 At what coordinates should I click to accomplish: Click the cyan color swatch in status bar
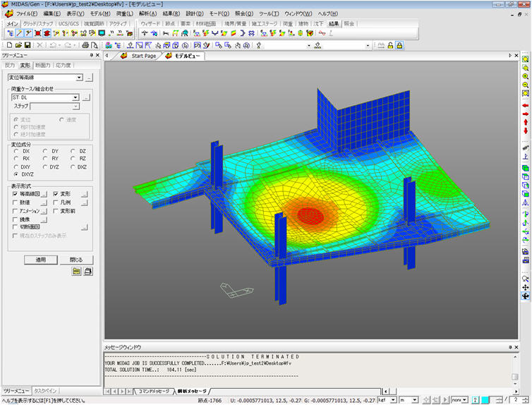tap(485, 400)
